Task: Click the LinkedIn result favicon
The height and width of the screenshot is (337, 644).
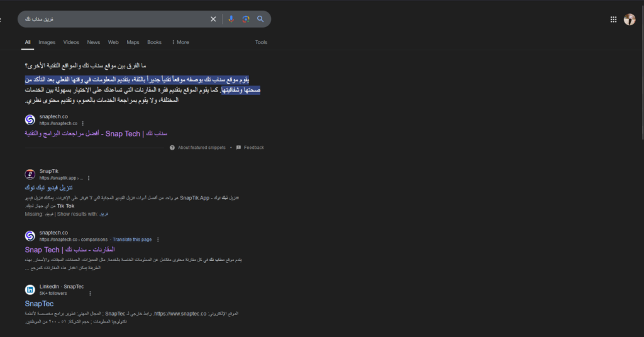Action: point(30,290)
